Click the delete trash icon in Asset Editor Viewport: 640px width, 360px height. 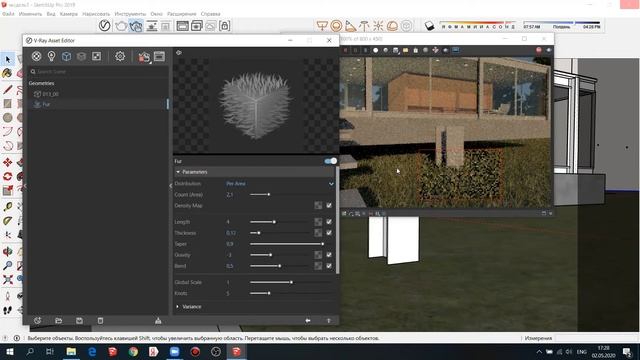[100, 320]
